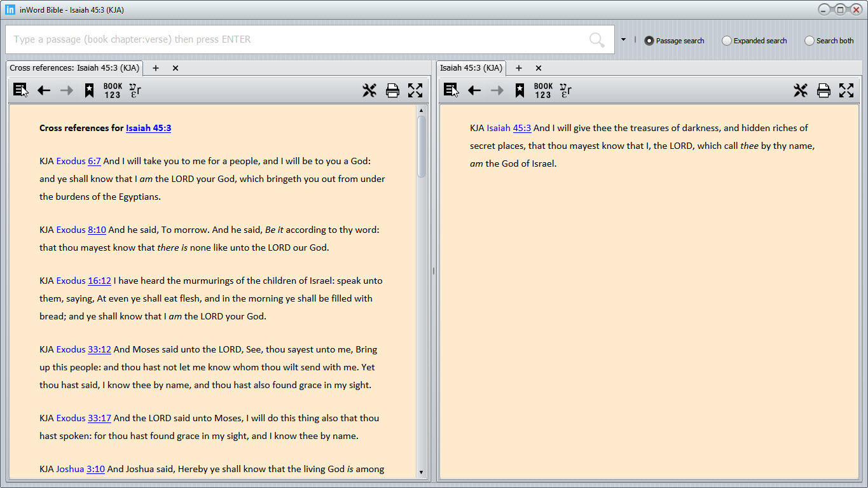Open the Isaiah 45:3 hyperlink in the heading
The height and width of the screenshot is (488, 868).
tap(148, 128)
